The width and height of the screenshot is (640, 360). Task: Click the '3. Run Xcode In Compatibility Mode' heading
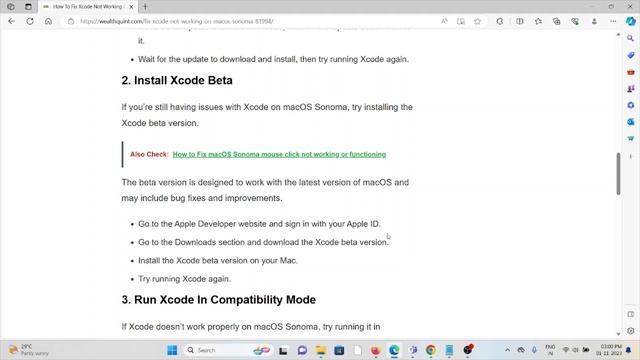pos(219,300)
